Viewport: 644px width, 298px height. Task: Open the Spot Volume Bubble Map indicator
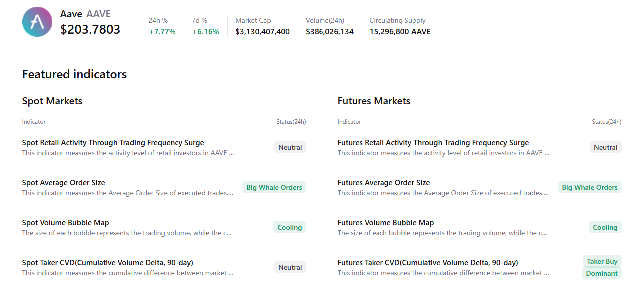point(65,222)
